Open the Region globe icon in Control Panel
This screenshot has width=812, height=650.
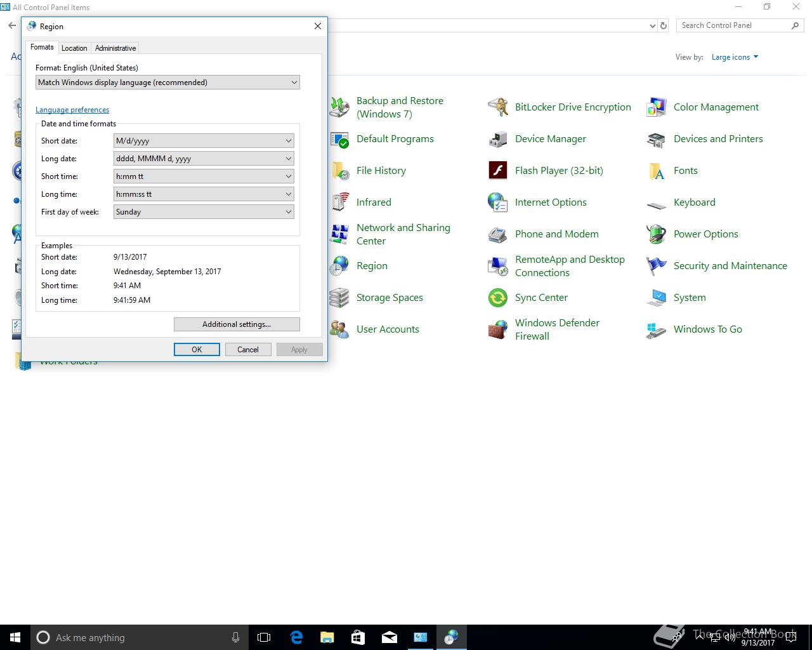[339, 266]
